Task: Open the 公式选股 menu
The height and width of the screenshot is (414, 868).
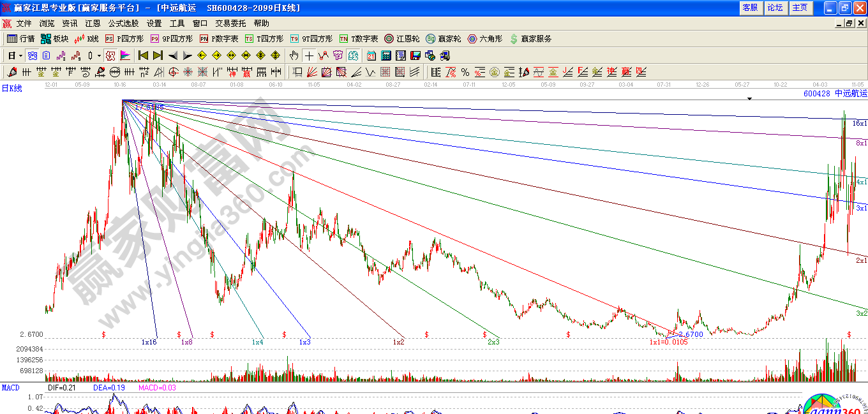Action: click(123, 23)
